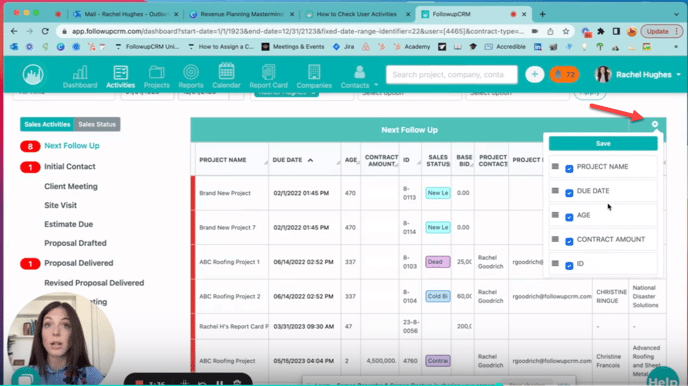
Task: Sort by CONTRACT AMOUNT column header
Action: 381,161
